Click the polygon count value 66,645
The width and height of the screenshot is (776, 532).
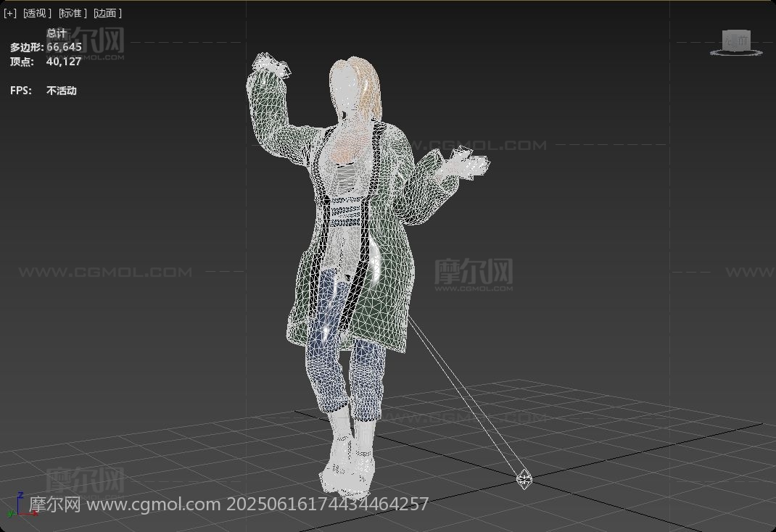64,47
